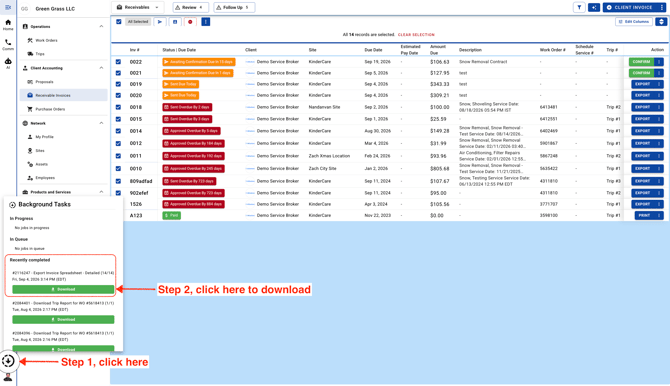670x386 pixels.
Task: Open Trips in sidebar
Action: click(40, 54)
